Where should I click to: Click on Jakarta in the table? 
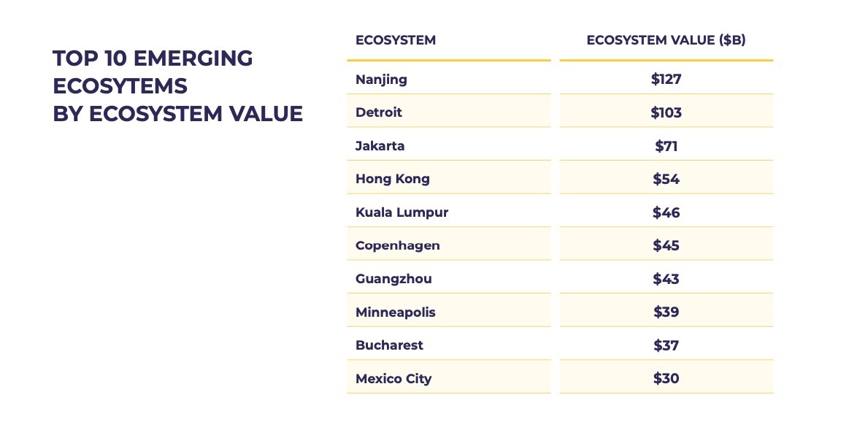[x=380, y=145]
